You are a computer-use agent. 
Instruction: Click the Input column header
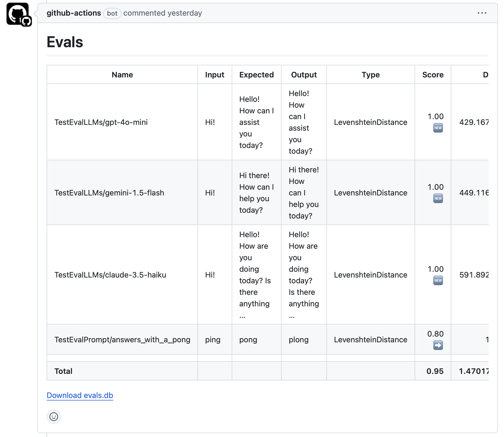(x=215, y=75)
